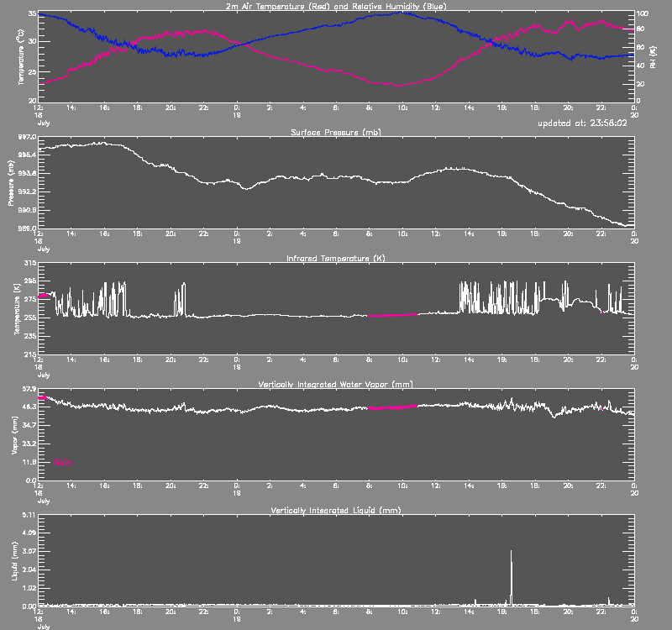Click the pink rain segment on the Infrared curve near 10:

coord(392,315)
